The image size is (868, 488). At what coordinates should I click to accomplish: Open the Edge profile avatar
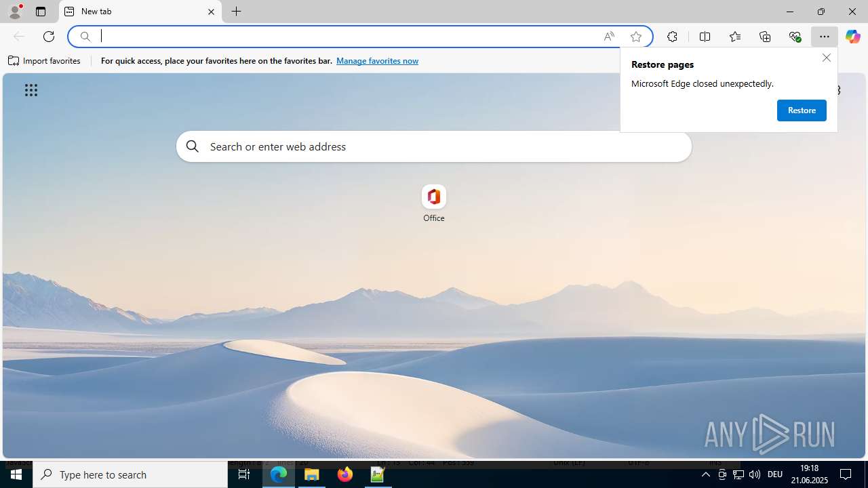[14, 12]
